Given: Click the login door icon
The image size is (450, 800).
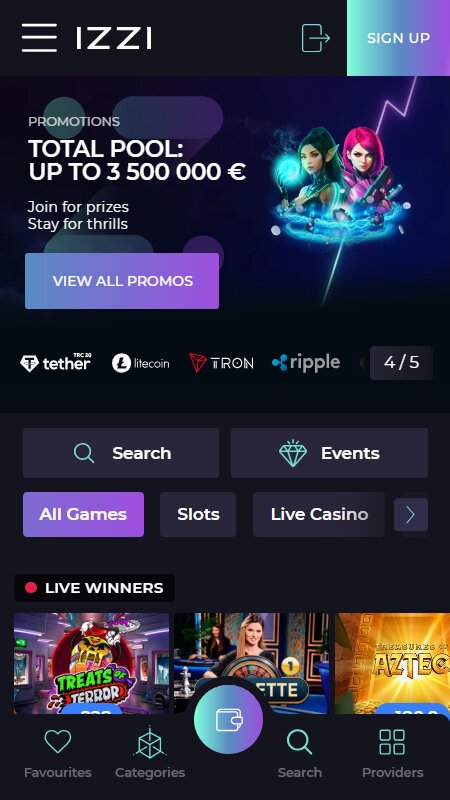Looking at the screenshot, I should [315, 38].
